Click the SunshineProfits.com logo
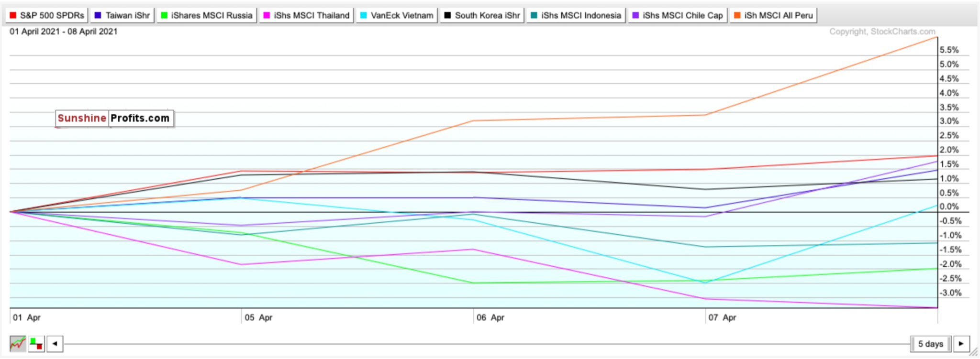Screen dimensions: 980x359 (x=114, y=118)
